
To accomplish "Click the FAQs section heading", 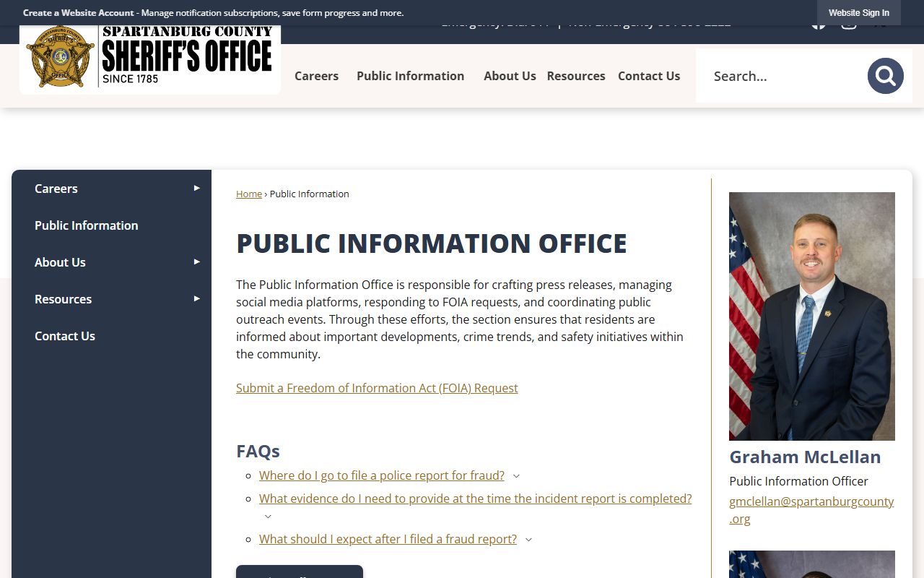I will point(258,451).
